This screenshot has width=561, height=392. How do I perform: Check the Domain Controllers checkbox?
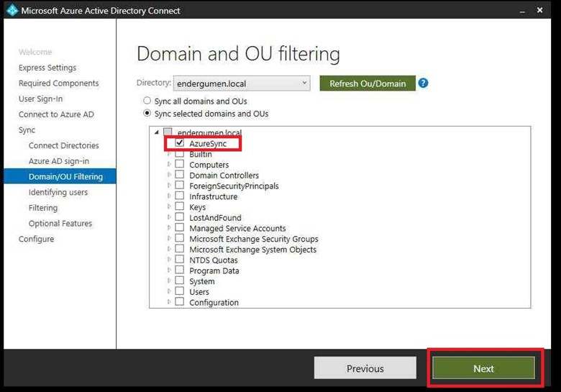[180, 176]
